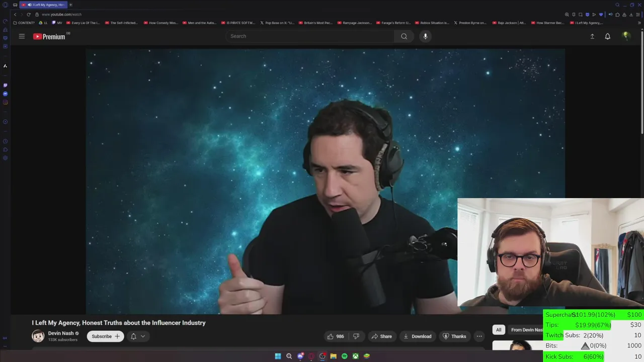644x362 pixels.
Task: Open Farage's Reform U... bookmark
Action: pyautogui.click(x=393, y=23)
